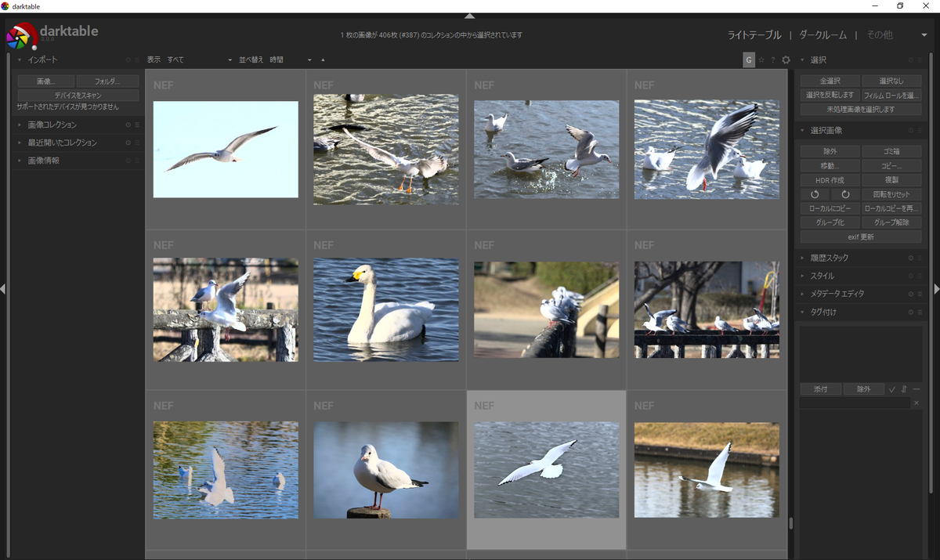The image size is (940, 560).
Task: Reset the メタデータ エディタ module
Action: (x=911, y=294)
